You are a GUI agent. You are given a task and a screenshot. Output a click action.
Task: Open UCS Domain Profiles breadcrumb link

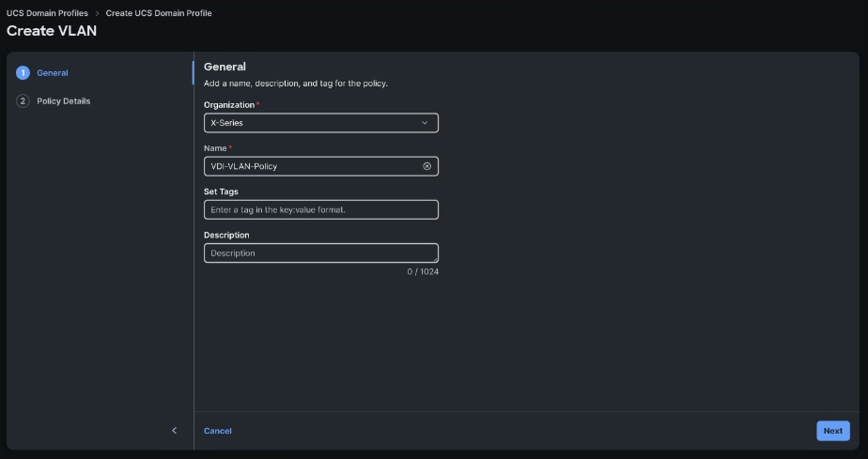(47, 13)
